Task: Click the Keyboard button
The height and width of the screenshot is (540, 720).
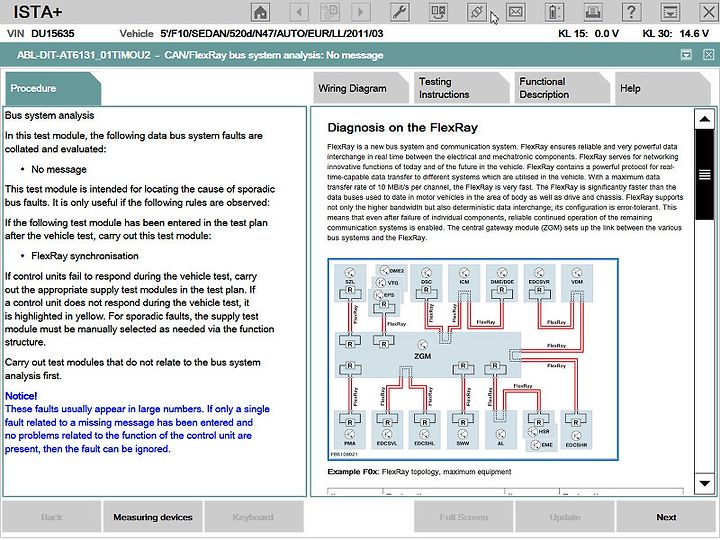Action: pyautogui.click(x=253, y=517)
